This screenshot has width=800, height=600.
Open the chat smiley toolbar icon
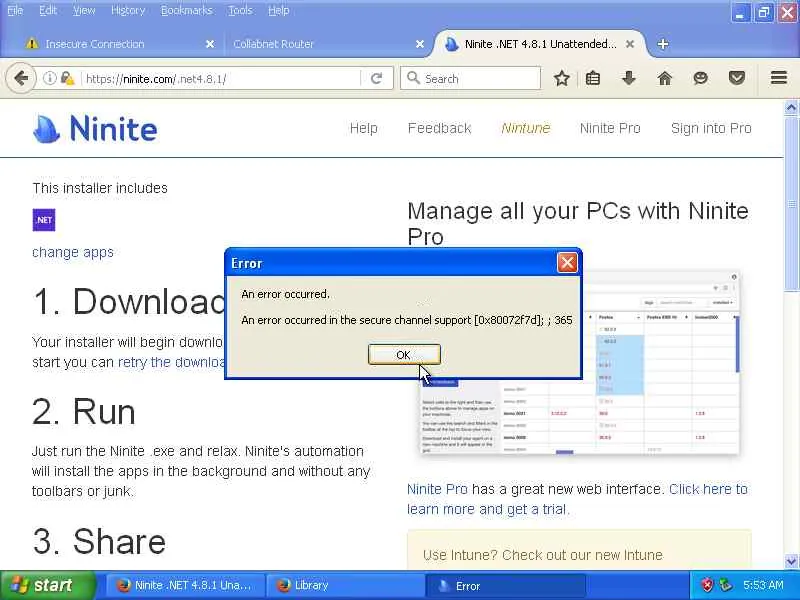[701, 79]
